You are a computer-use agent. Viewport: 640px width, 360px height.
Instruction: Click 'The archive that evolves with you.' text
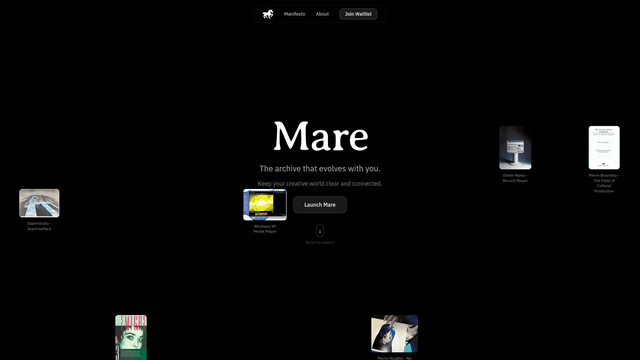320,169
